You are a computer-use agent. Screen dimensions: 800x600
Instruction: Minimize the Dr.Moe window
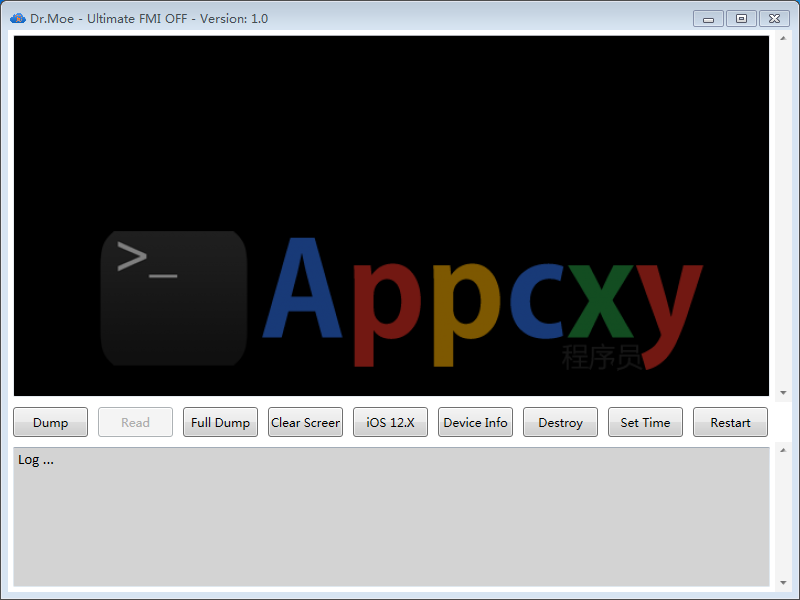tap(708, 19)
